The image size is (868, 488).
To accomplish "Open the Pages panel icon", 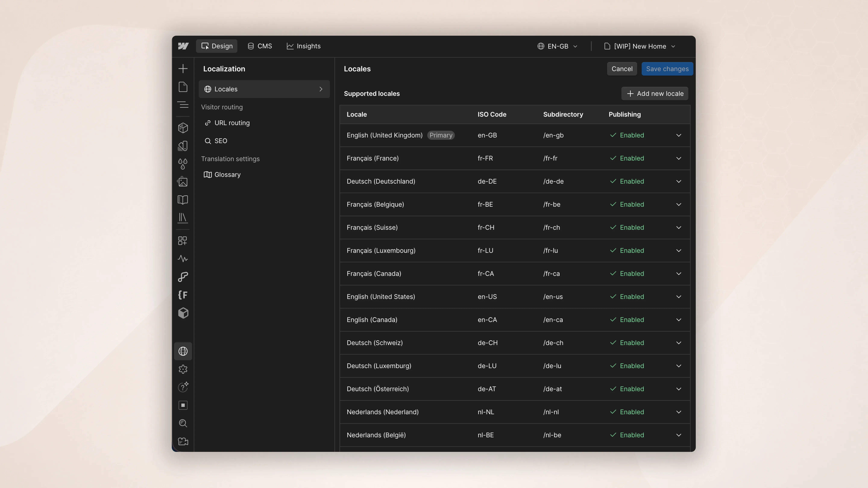I will pyautogui.click(x=183, y=87).
